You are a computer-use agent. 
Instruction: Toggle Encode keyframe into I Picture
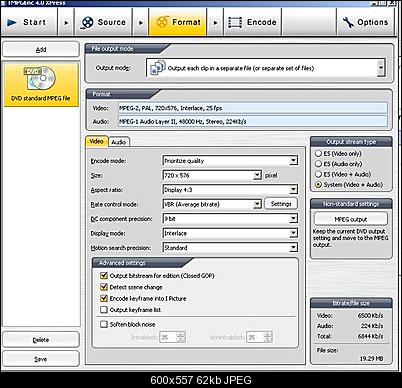pos(104,298)
